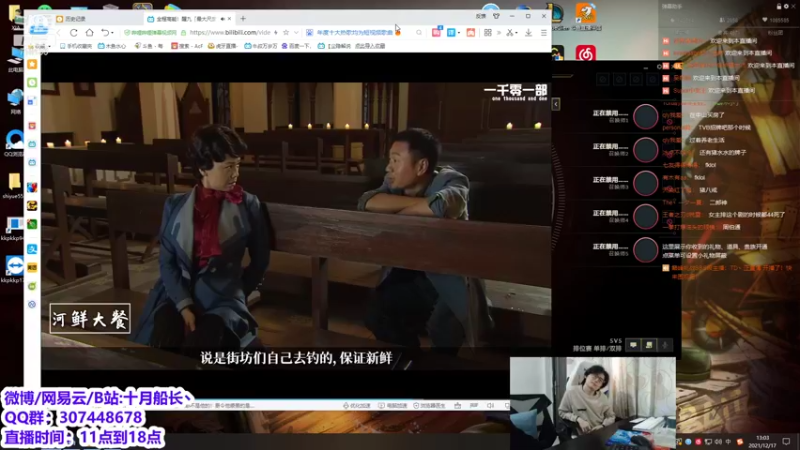
Task: Open the dropdown next to the undo arrow
Action: point(112,33)
